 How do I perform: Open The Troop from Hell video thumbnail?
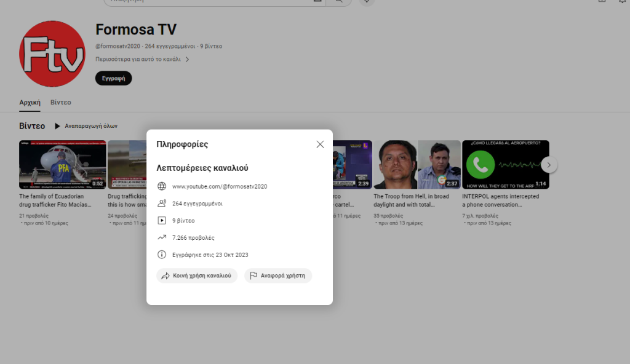click(x=417, y=165)
